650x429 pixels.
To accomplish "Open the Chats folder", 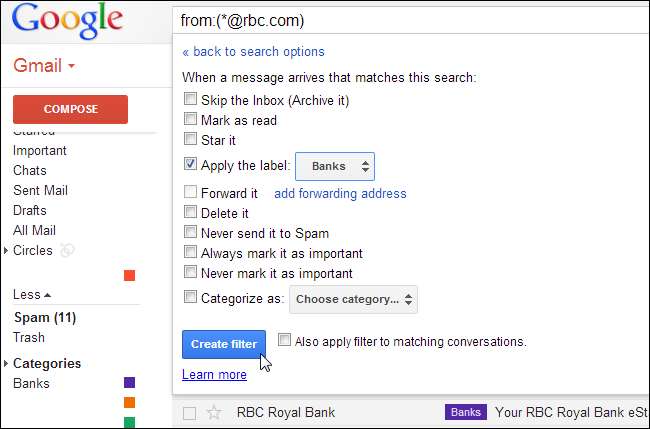I will 30,170.
